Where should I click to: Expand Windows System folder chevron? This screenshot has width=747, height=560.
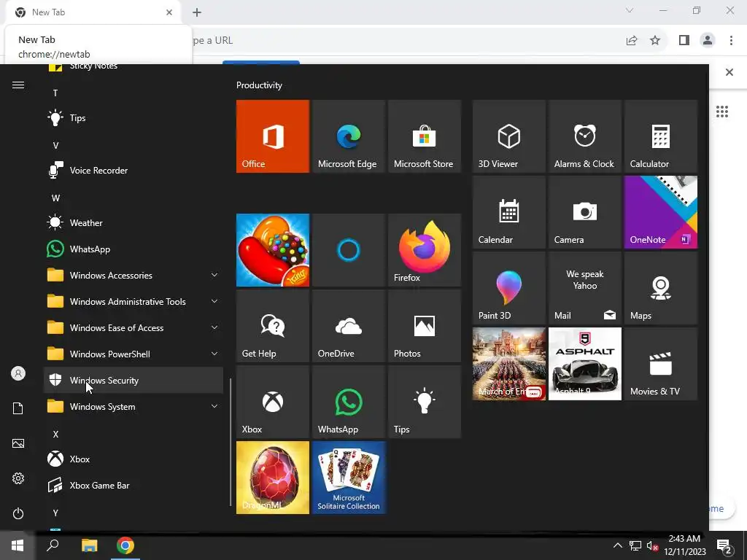(214, 405)
